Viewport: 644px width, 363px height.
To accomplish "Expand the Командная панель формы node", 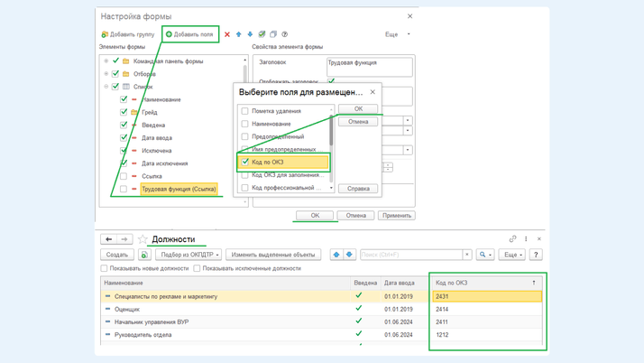I will pyautogui.click(x=106, y=61).
